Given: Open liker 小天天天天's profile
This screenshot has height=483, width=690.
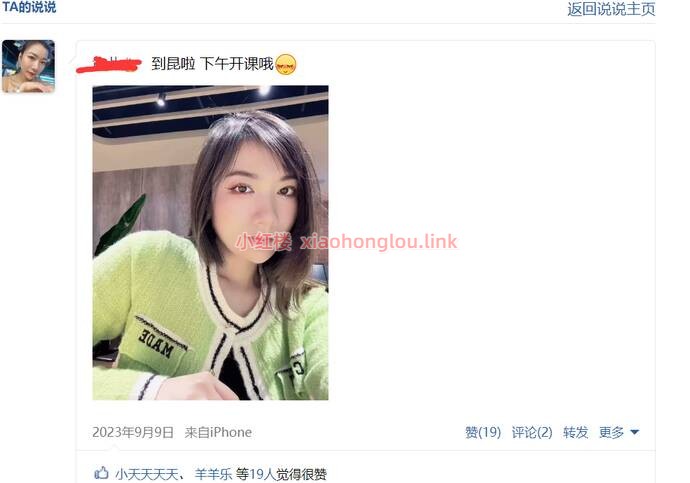Looking at the screenshot, I should (x=147, y=474).
